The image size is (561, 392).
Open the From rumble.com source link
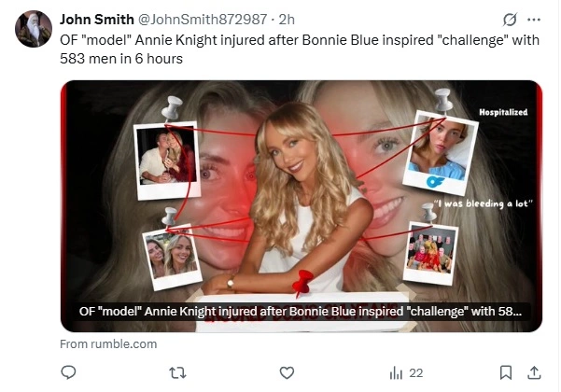point(108,344)
